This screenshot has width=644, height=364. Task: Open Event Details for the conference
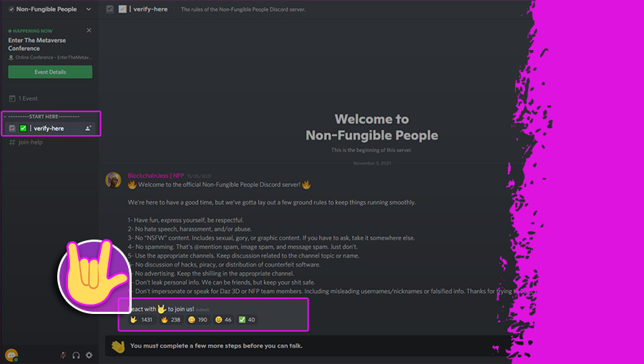[50, 72]
